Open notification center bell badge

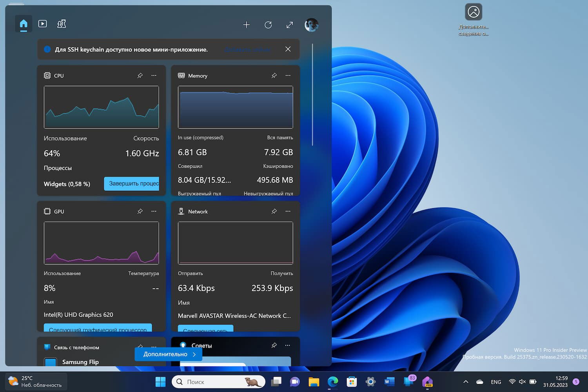(x=576, y=381)
